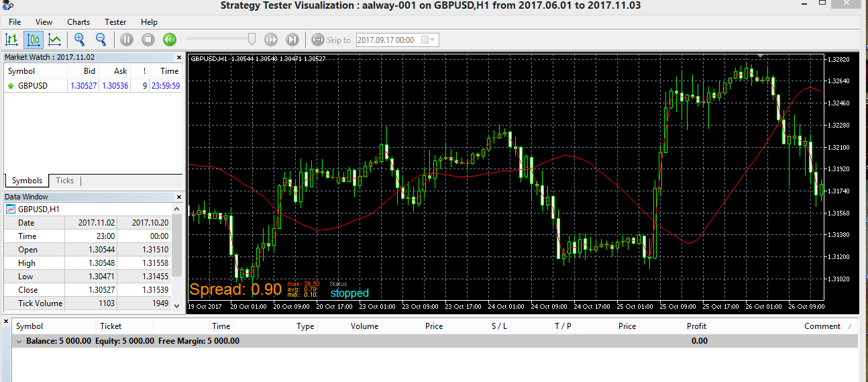Stop the strategy tester playback
The image size is (868, 382).
tap(148, 40)
